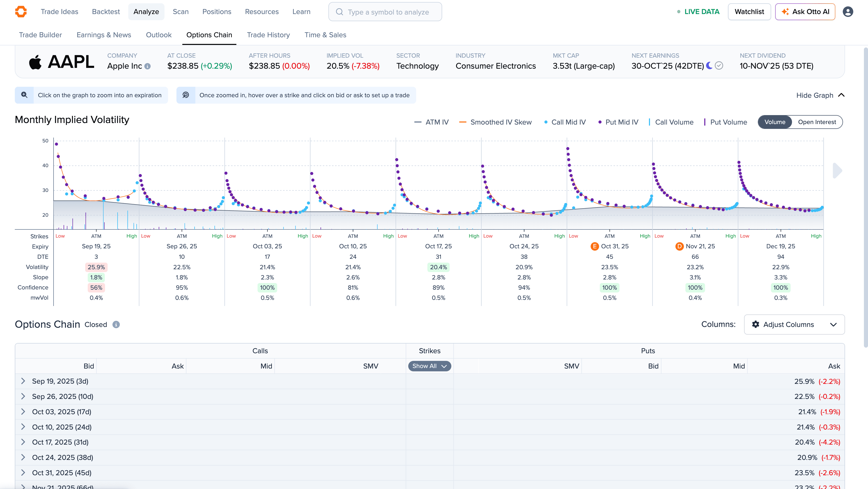Click the hover-tip icon beside trade instructions
This screenshot has height=489, width=868.
(x=186, y=95)
